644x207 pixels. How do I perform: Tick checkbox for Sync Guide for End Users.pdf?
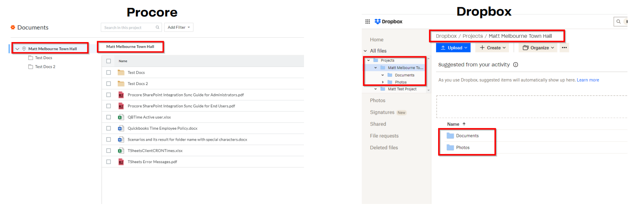click(109, 106)
